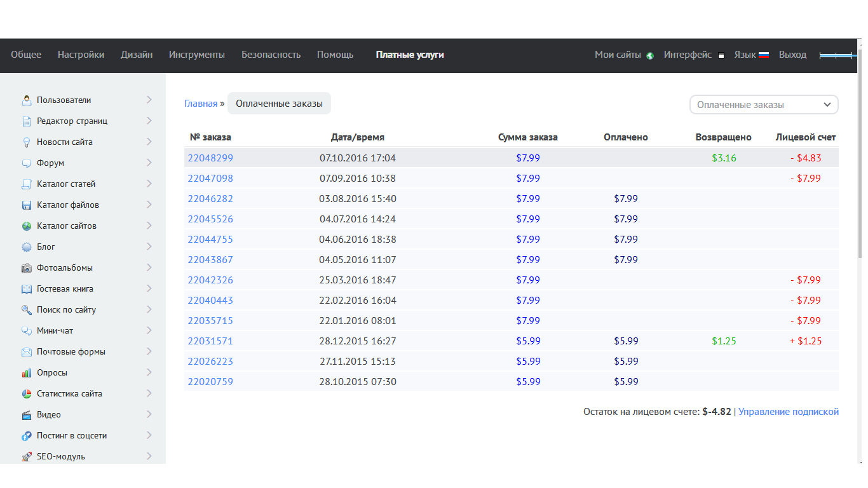Open the Платные услуги menu
The height and width of the screenshot is (488, 868).
410,55
